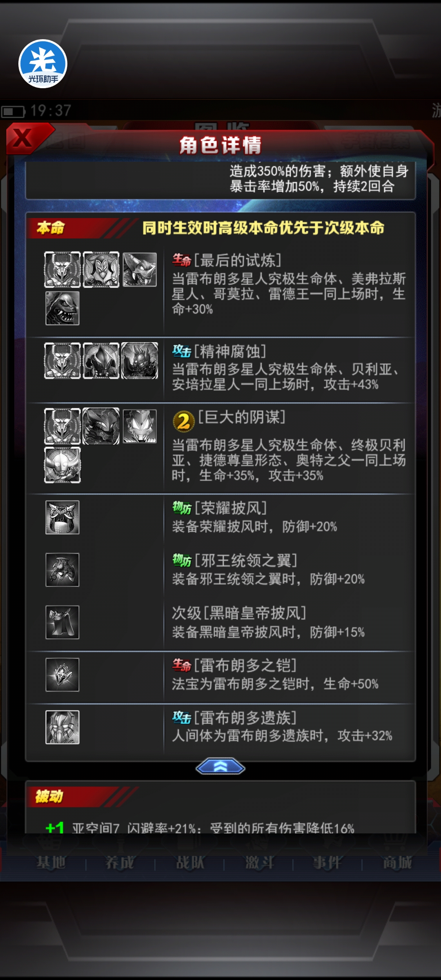Viewport: 441px width, 980px height.
Task: Select the 雷布朗多遗族 human form icon
Action: pos(62,727)
